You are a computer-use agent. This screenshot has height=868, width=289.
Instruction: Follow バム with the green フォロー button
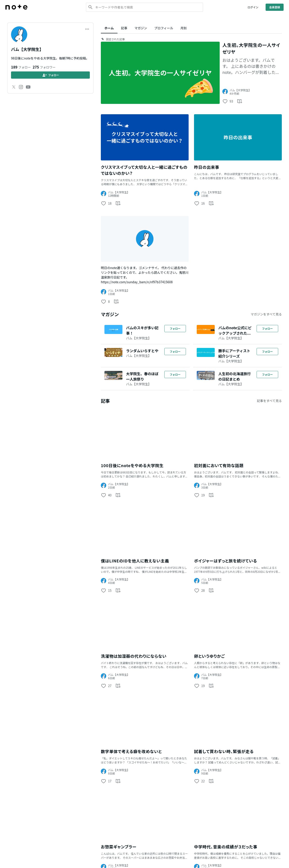(x=50, y=75)
